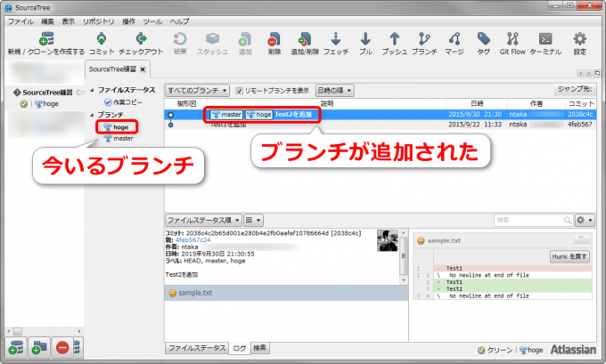606x364 pixels.
Task: Click the Description (説明) column header
Action: 326,103
